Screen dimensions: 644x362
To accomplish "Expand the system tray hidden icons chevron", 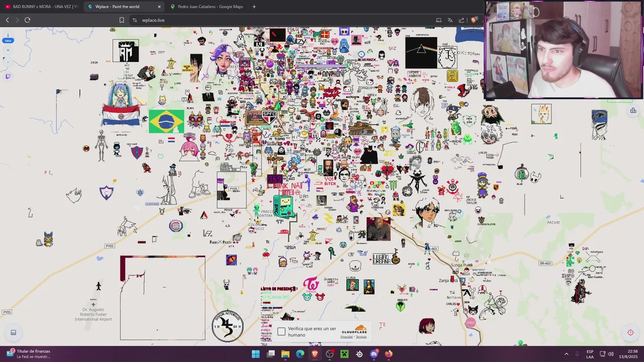I will click(566, 354).
